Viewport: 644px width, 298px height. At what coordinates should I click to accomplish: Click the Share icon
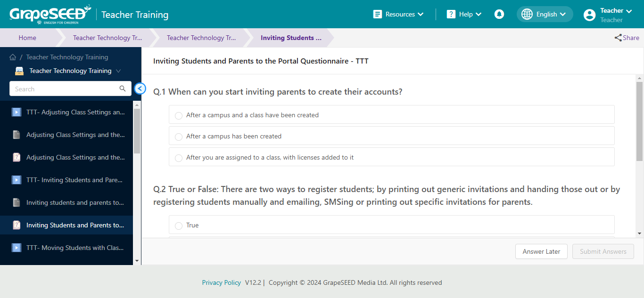click(618, 38)
